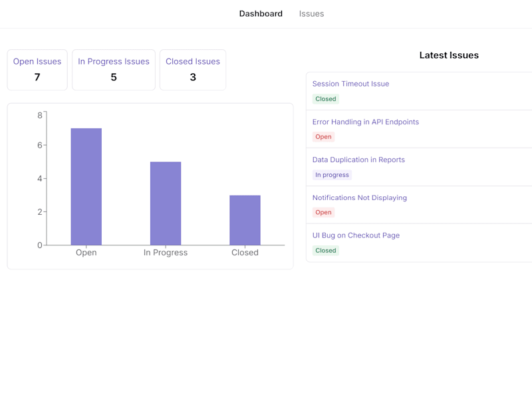This screenshot has height=399, width=532.
Task: Open the In Progress Issues card link
Action: pyautogui.click(x=114, y=61)
